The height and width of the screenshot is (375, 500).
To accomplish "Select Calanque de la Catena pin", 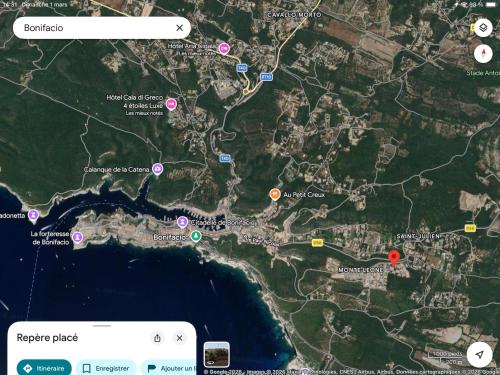I will click(x=157, y=169).
